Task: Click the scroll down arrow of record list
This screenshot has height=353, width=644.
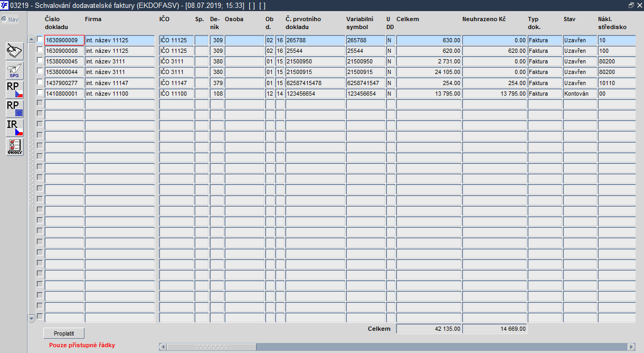Action: click(x=31, y=318)
